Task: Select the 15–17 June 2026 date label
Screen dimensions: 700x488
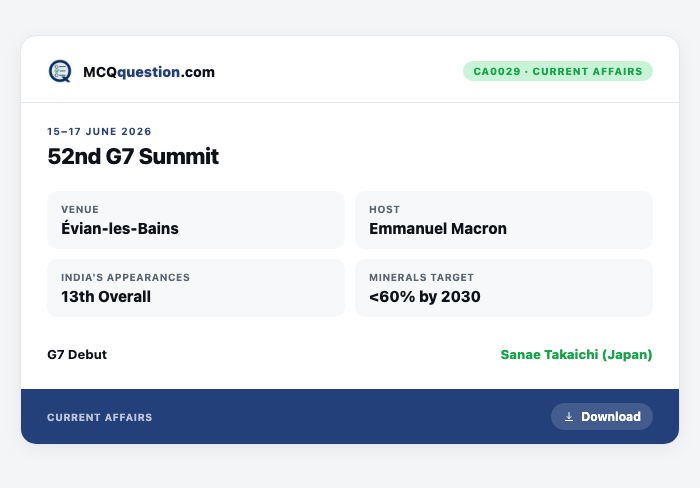Action: point(99,131)
